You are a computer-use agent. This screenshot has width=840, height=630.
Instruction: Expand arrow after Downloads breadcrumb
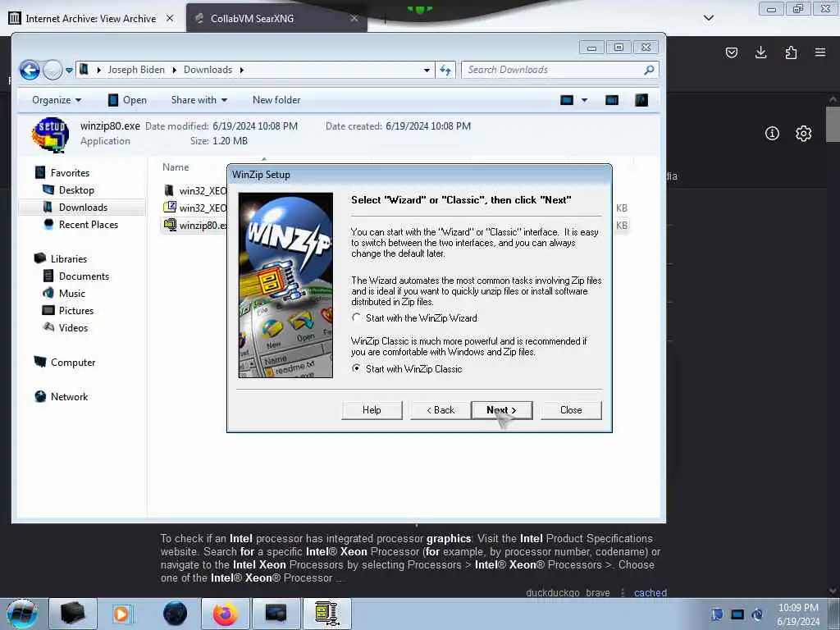coord(242,71)
